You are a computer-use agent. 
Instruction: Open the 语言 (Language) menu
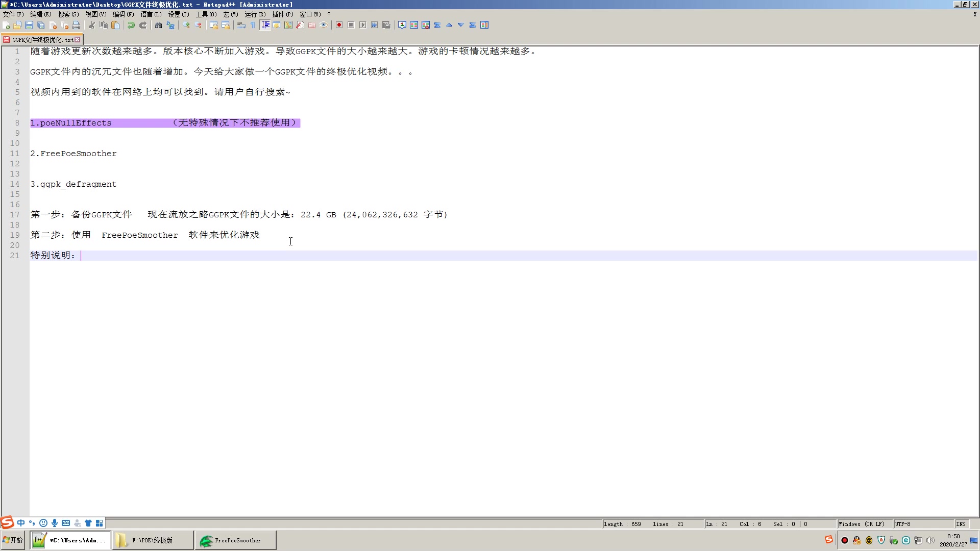click(x=151, y=14)
